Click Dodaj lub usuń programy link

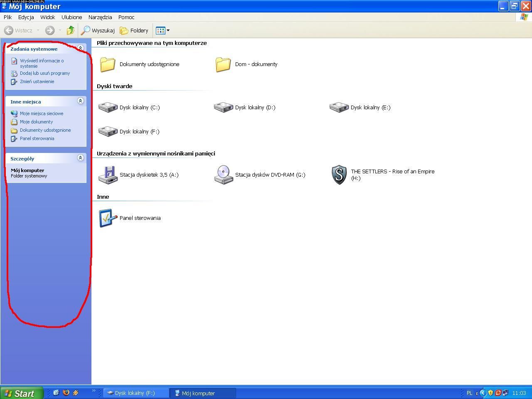click(x=45, y=73)
